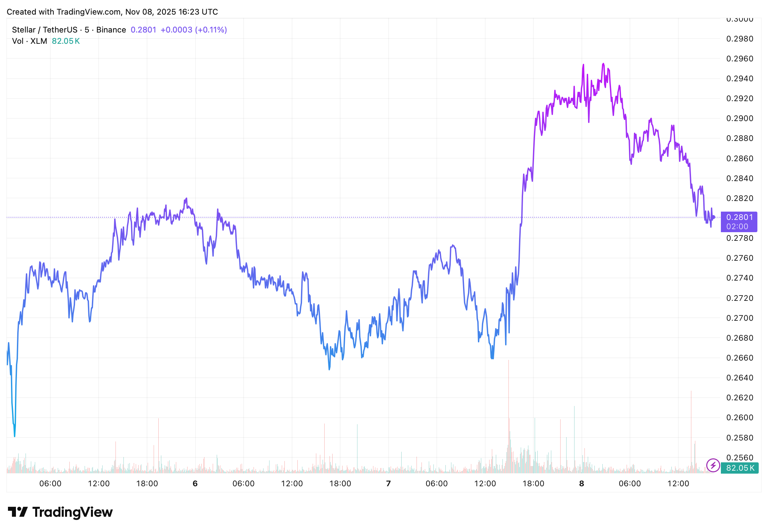Click date marker 7 on time axis
This screenshot has width=768, height=532.
point(388,483)
